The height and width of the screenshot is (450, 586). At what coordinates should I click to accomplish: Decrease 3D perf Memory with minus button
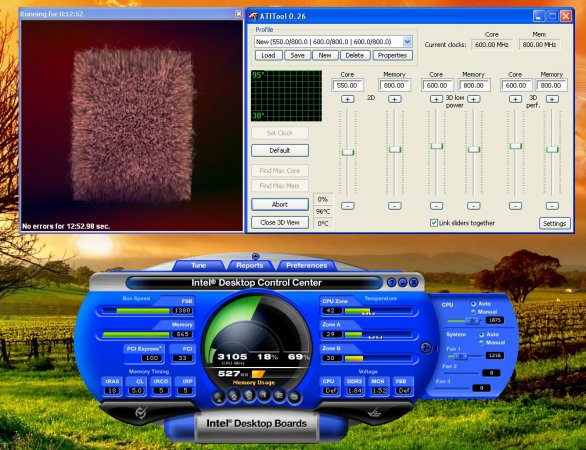(552, 206)
